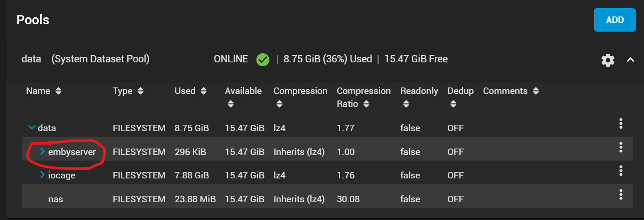Screen dimensions: 644x220
Task: Collapse the data dataset tree
Action: coord(32,128)
